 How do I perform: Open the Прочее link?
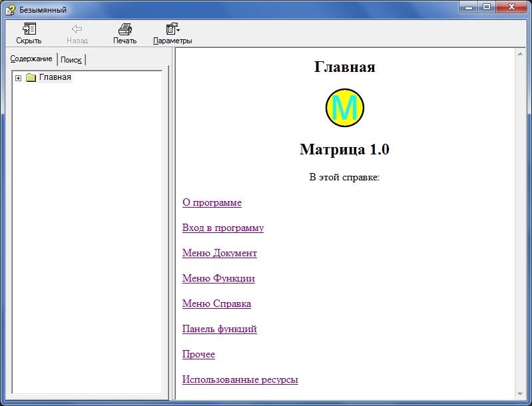[x=198, y=354]
